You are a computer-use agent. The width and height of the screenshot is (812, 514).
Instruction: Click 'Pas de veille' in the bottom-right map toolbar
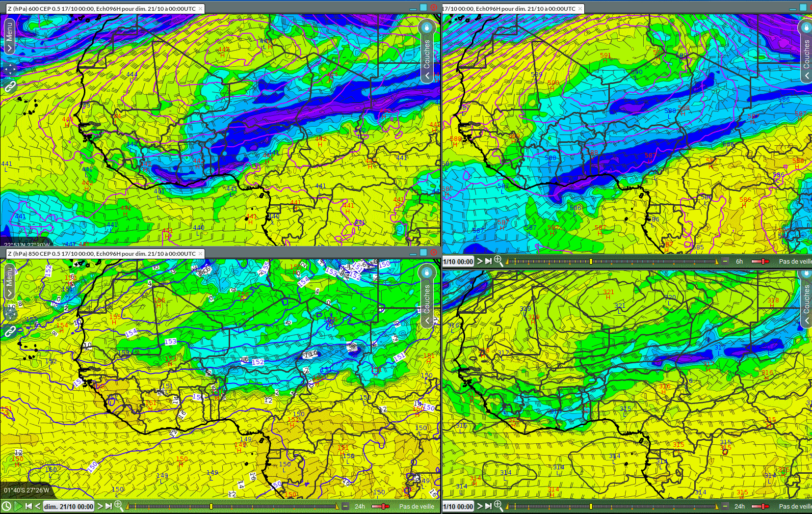pyautogui.click(x=795, y=507)
